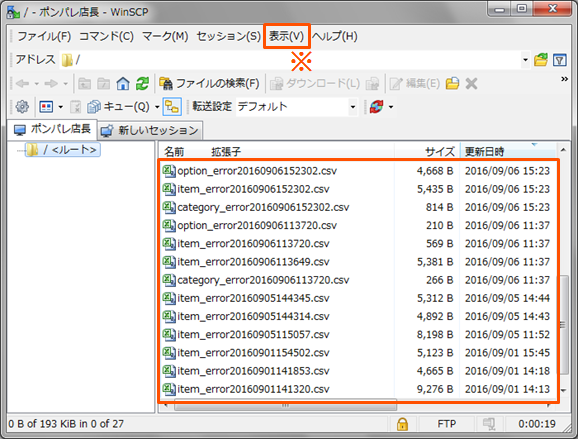Open the 表示(V) menu
The width and height of the screenshot is (578, 439).
286,36
